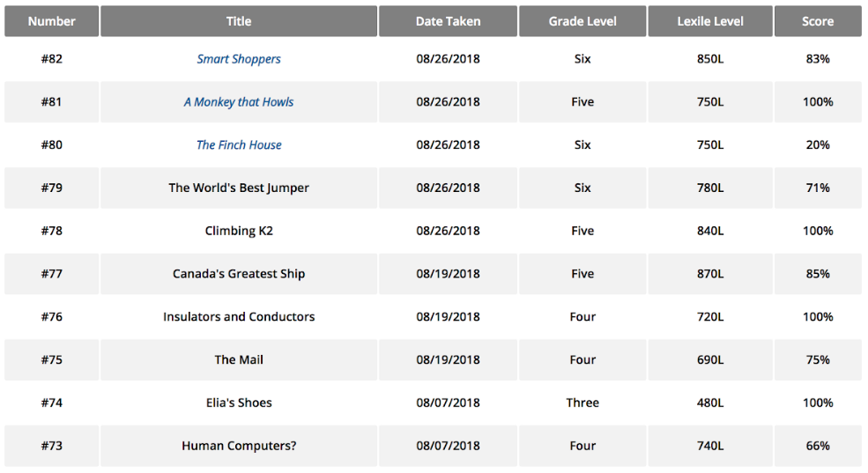Click the 480L lexile level cell
The width and height of the screenshot is (868, 473).
point(710,403)
